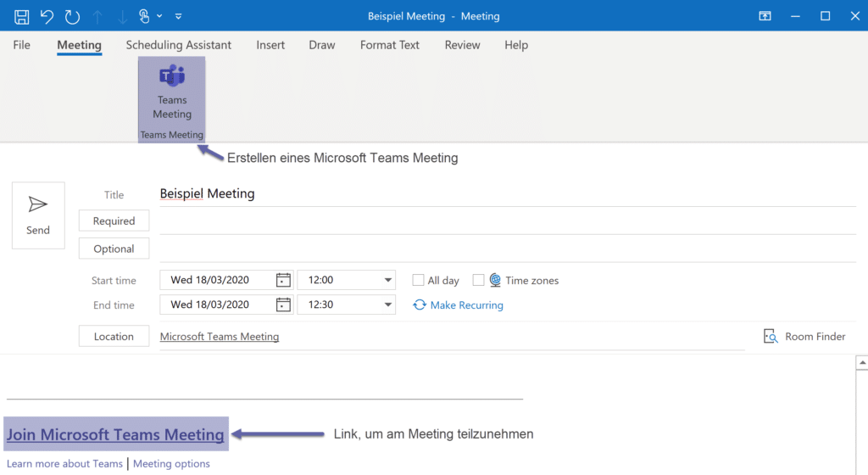
Task: Click the Save icon in title bar
Action: [x=22, y=16]
